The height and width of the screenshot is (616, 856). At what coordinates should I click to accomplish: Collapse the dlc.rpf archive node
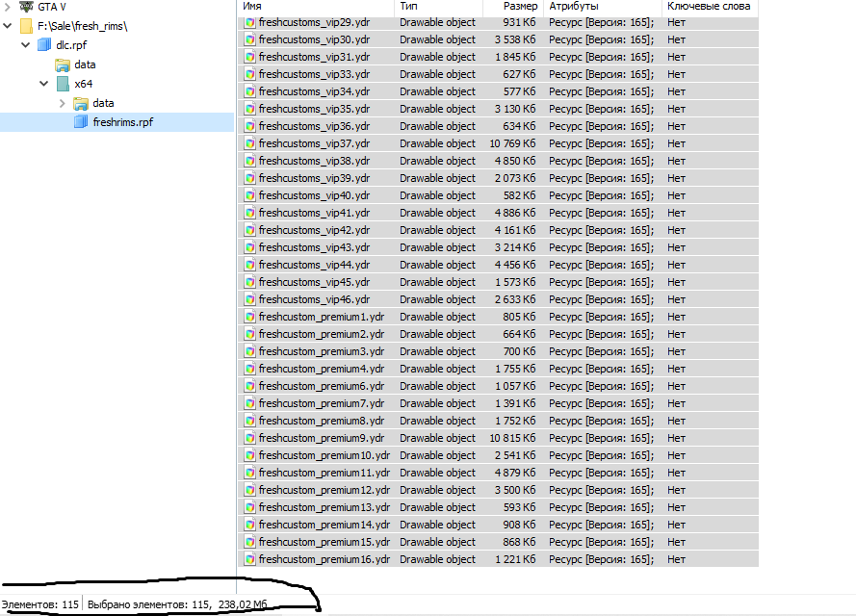(26, 44)
